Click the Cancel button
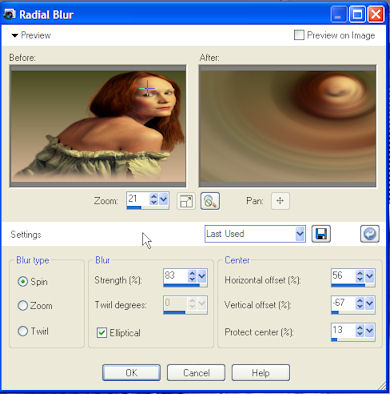Image resolution: width=390 pixels, height=394 pixels. [x=196, y=372]
